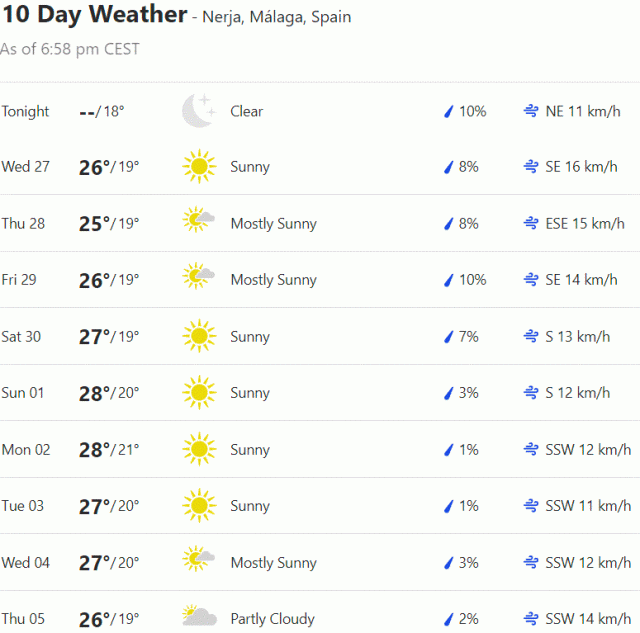Image resolution: width=640 pixels, height=633 pixels.
Task: Click the Nerja, Málaga, Spain location text
Action: (277, 18)
